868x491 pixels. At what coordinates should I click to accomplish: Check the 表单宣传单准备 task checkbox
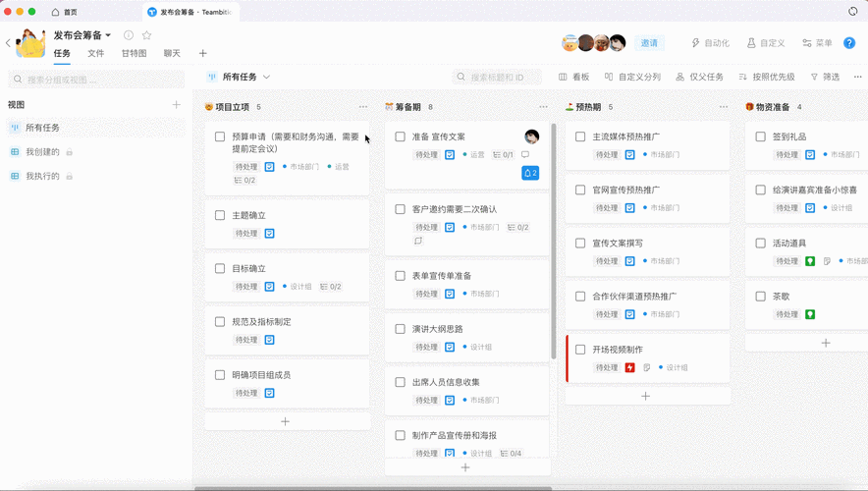pos(401,276)
